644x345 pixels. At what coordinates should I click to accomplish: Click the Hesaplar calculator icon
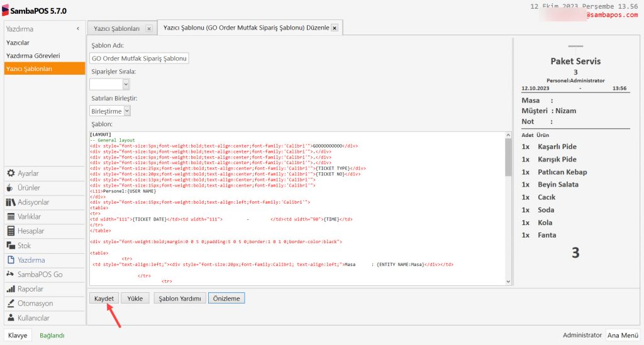(x=11, y=231)
